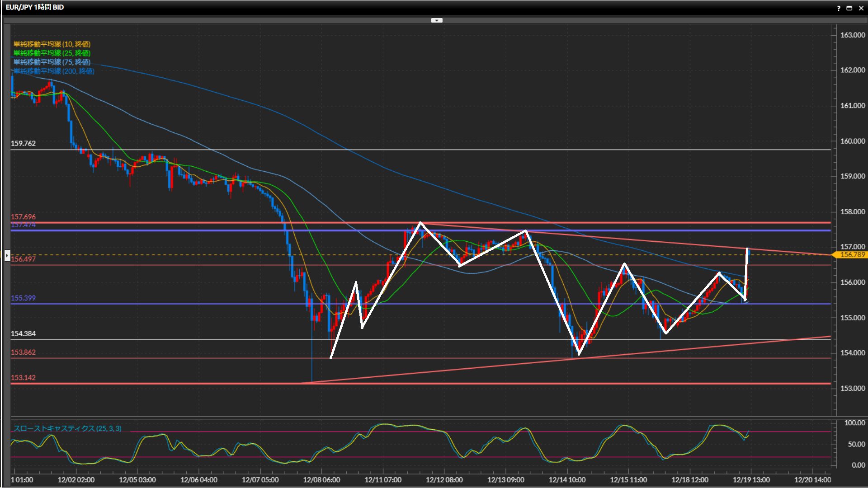Select the 10-period simple moving average label
This screenshot has height=488, width=868.
click(52, 44)
